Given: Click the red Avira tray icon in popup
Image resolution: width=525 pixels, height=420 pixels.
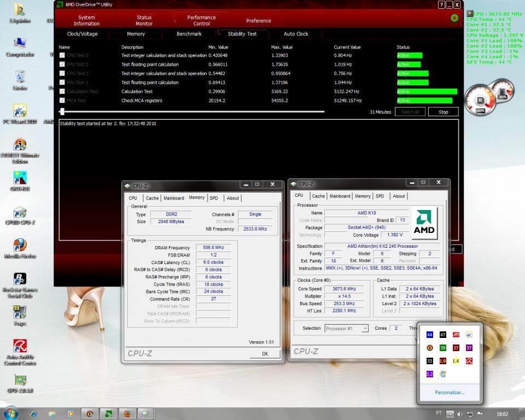Looking at the screenshot, I should 469,361.
